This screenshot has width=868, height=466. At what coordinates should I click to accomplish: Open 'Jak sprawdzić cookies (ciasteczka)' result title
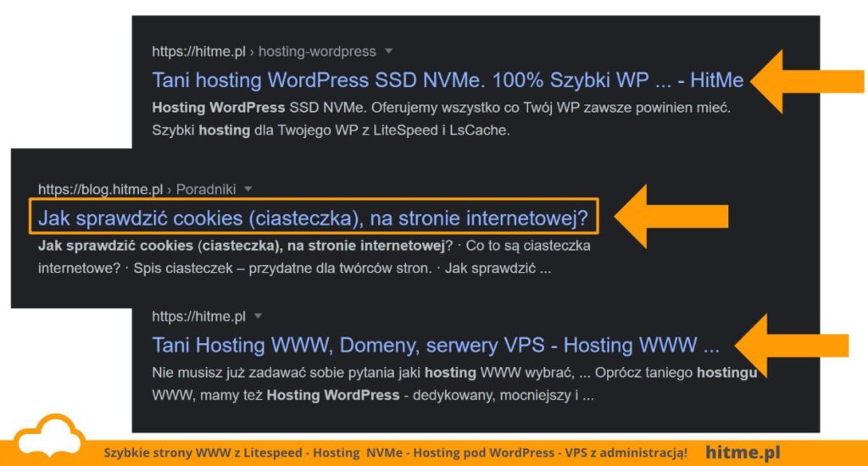[x=313, y=218]
